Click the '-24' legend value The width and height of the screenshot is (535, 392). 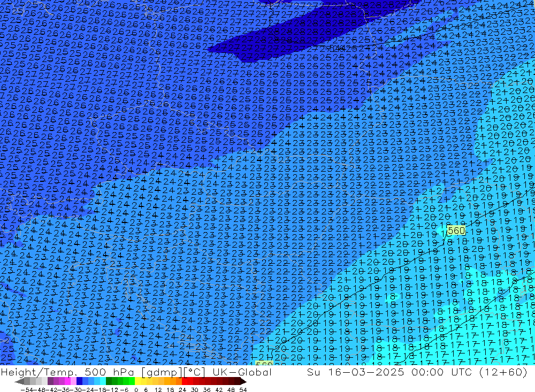point(88,390)
